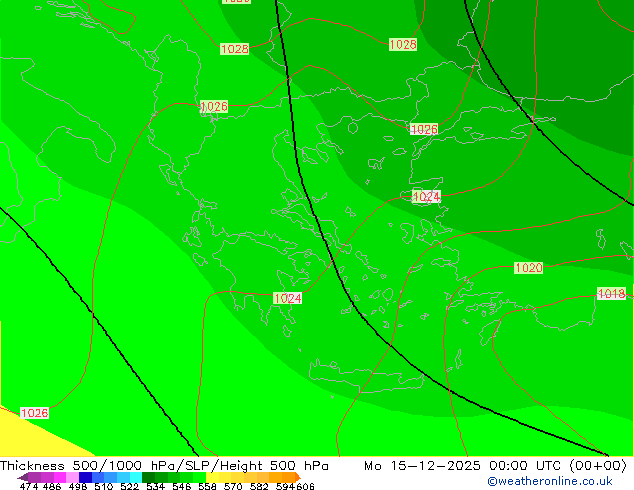
Task: Click legend value 558
Action: coord(207,486)
